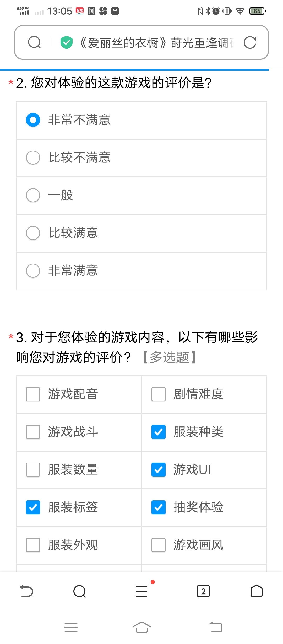Tap the green security shield icon
The height and width of the screenshot is (644, 283).
67,42
